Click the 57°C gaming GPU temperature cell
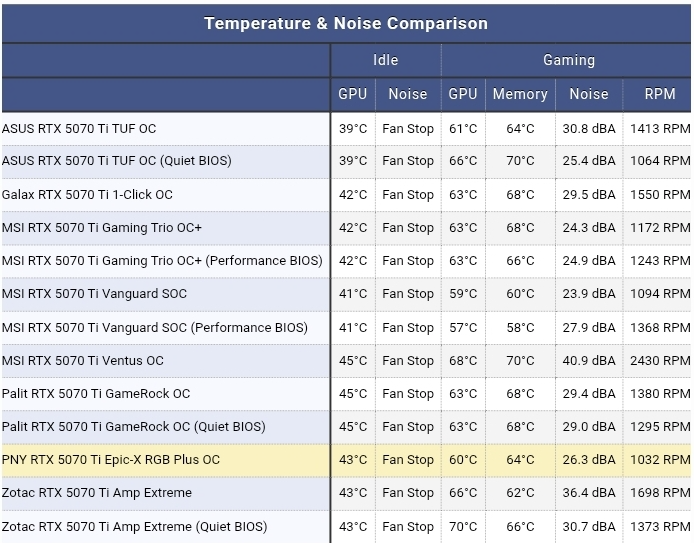The height and width of the screenshot is (543, 694). click(463, 328)
